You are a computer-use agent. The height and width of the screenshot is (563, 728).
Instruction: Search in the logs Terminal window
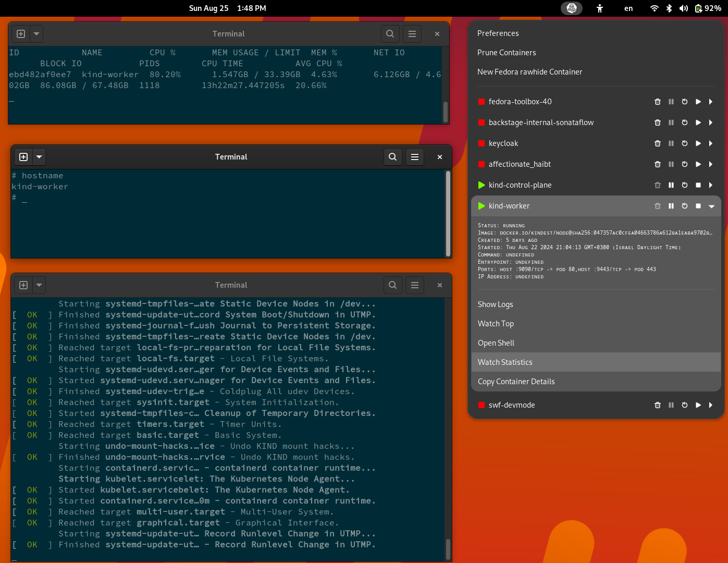tap(393, 285)
